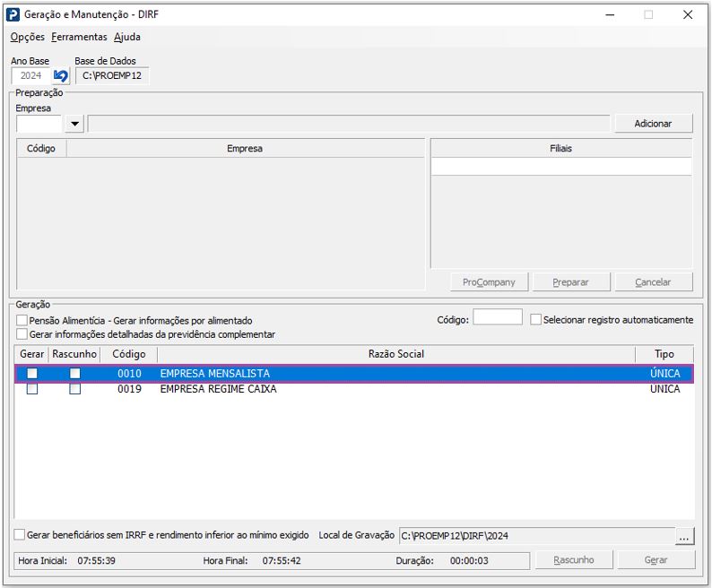Click the Filiais column header
The height and width of the screenshot is (588, 712).
pos(560,149)
